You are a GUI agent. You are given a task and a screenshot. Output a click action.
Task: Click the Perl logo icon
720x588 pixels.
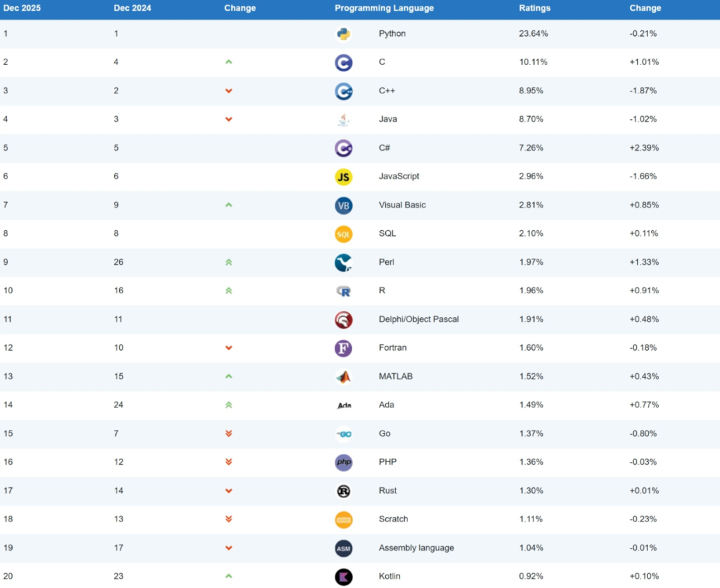coord(343,263)
